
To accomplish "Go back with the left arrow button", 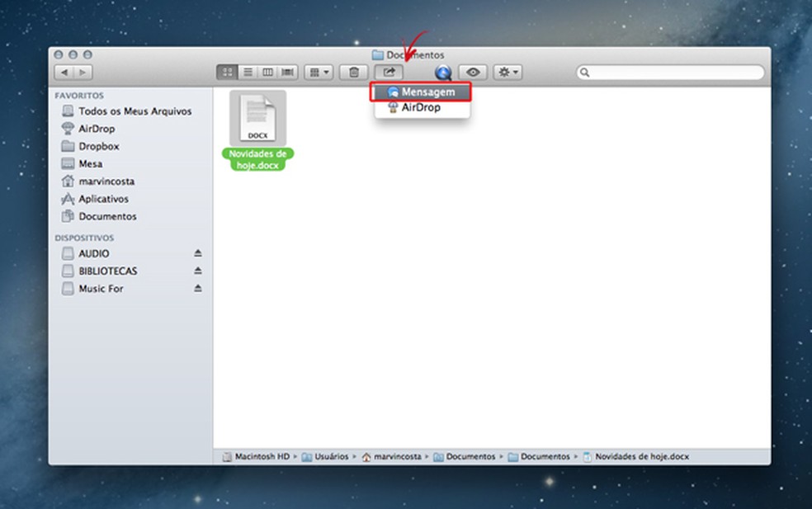I will [x=64, y=73].
